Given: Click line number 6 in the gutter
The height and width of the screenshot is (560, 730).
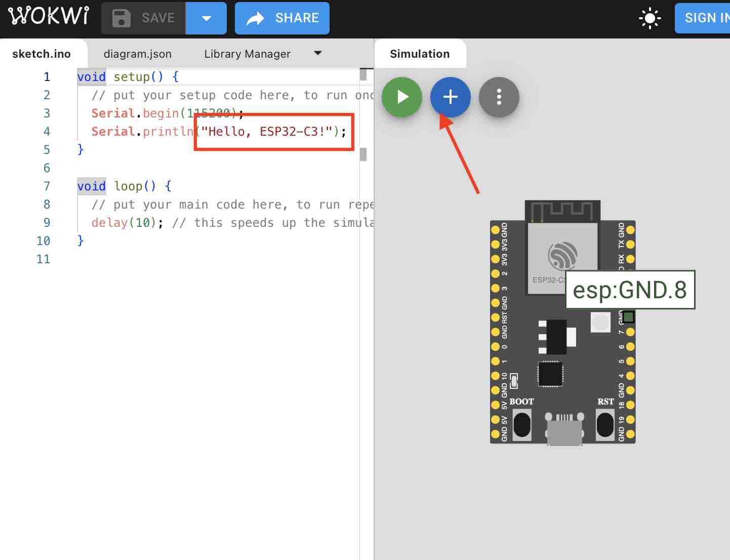Looking at the screenshot, I should [47, 168].
